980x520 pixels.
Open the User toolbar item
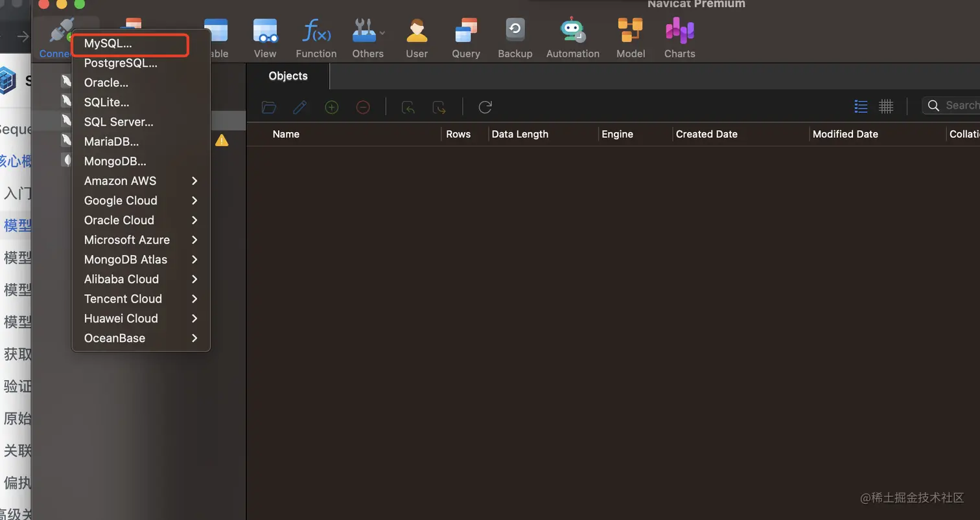[417, 38]
